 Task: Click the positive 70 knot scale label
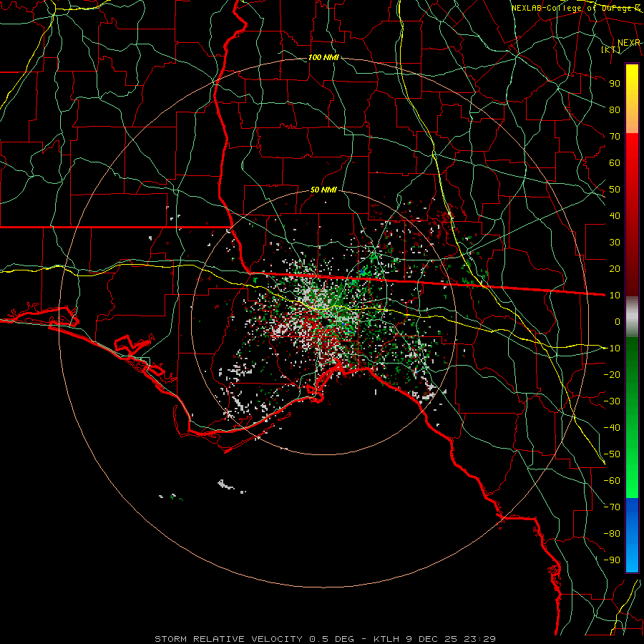(615, 137)
